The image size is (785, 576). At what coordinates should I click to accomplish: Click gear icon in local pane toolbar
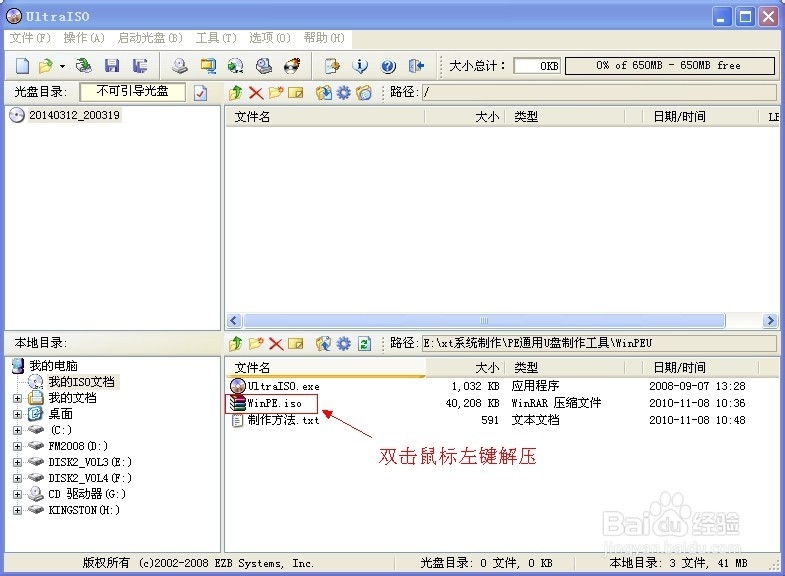coord(343,344)
